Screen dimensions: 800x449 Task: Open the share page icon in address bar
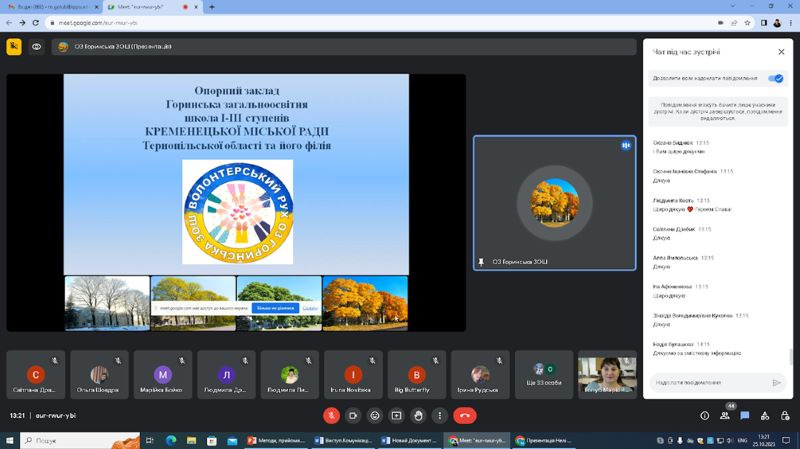coord(734,22)
